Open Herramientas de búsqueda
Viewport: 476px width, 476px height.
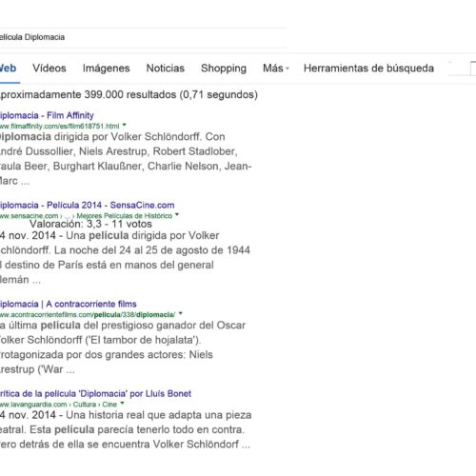(368, 69)
